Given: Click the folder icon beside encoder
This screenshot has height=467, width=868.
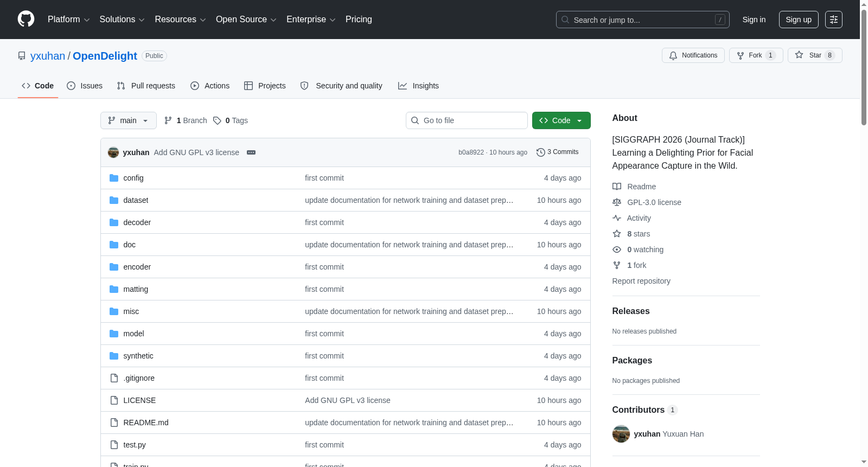Looking at the screenshot, I should pyautogui.click(x=114, y=267).
